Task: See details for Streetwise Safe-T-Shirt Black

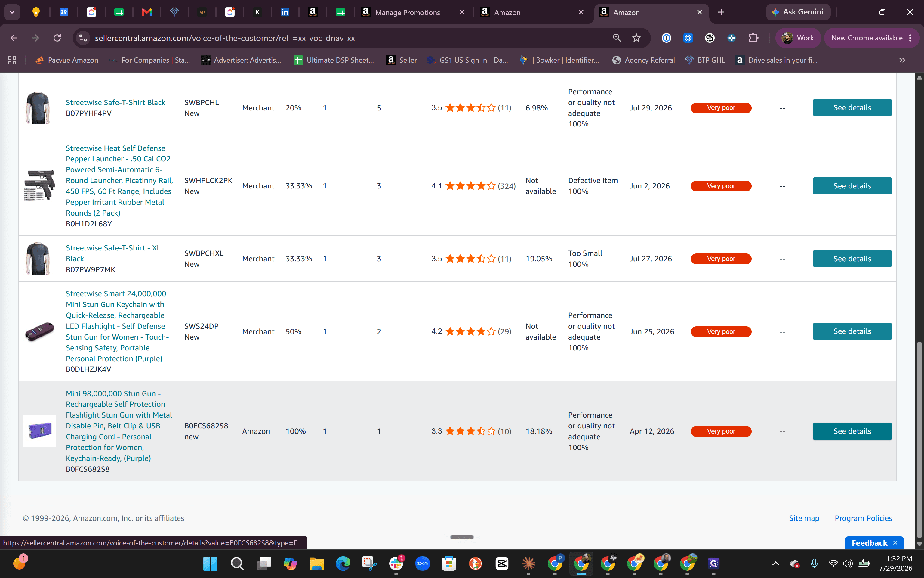Action: (852, 108)
